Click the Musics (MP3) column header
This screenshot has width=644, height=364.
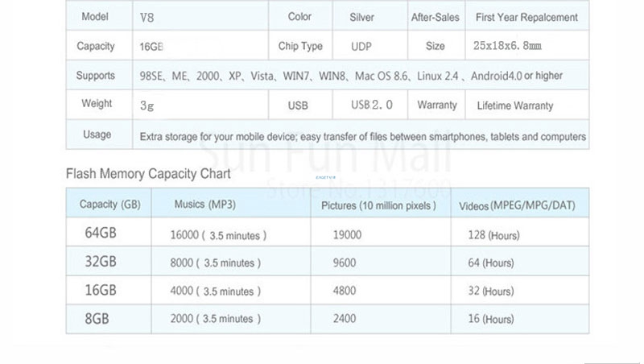pyautogui.click(x=204, y=205)
